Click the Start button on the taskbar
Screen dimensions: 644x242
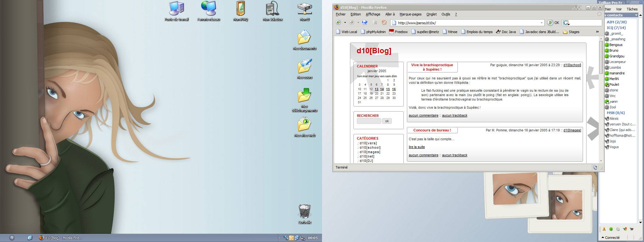[x=12, y=238]
